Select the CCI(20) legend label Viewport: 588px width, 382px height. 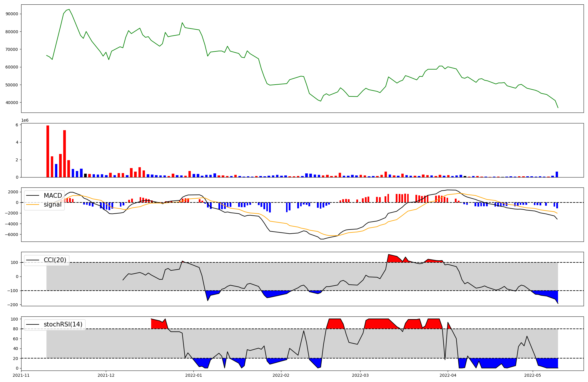coord(55,260)
